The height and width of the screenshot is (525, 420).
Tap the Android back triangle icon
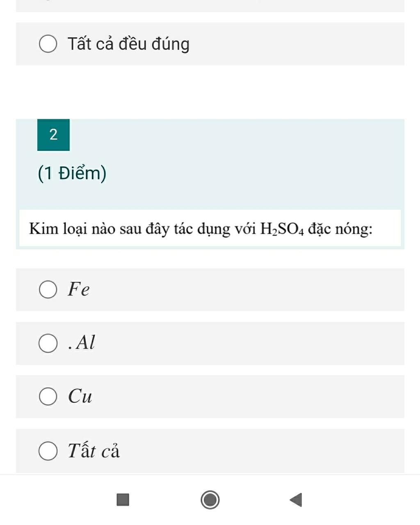pyautogui.click(x=296, y=500)
